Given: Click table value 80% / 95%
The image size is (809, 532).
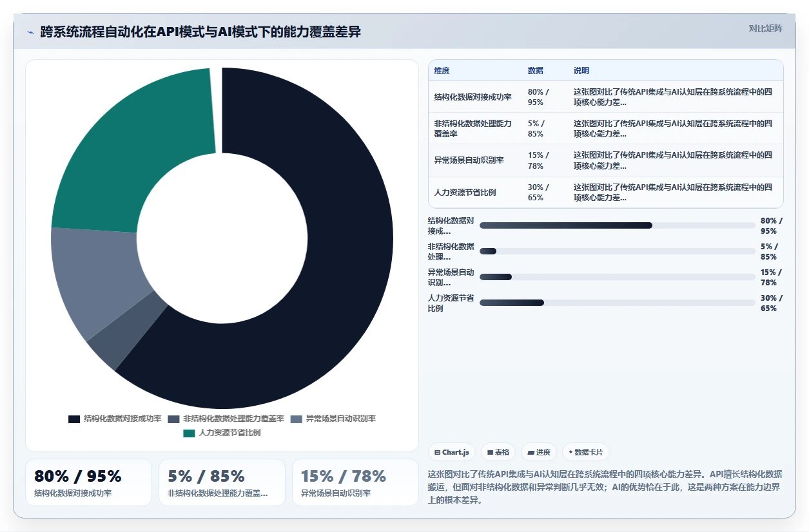Looking at the screenshot, I should click(x=538, y=97).
